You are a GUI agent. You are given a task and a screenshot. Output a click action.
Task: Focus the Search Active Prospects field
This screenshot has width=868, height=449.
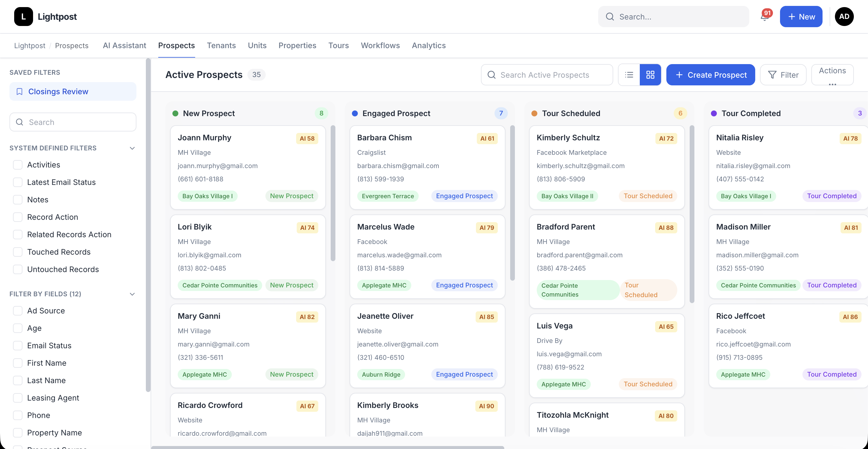click(x=547, y=75)
